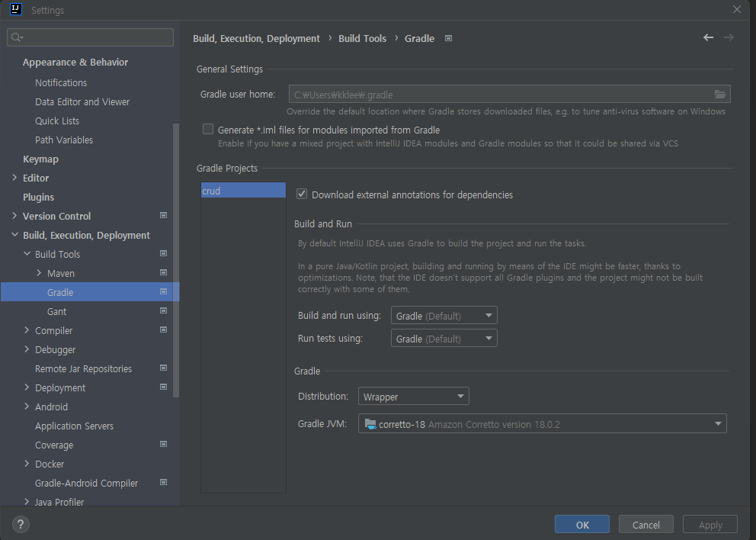Confirm settings with OK button
Screen dimensions: 756x540
[582, 525]
